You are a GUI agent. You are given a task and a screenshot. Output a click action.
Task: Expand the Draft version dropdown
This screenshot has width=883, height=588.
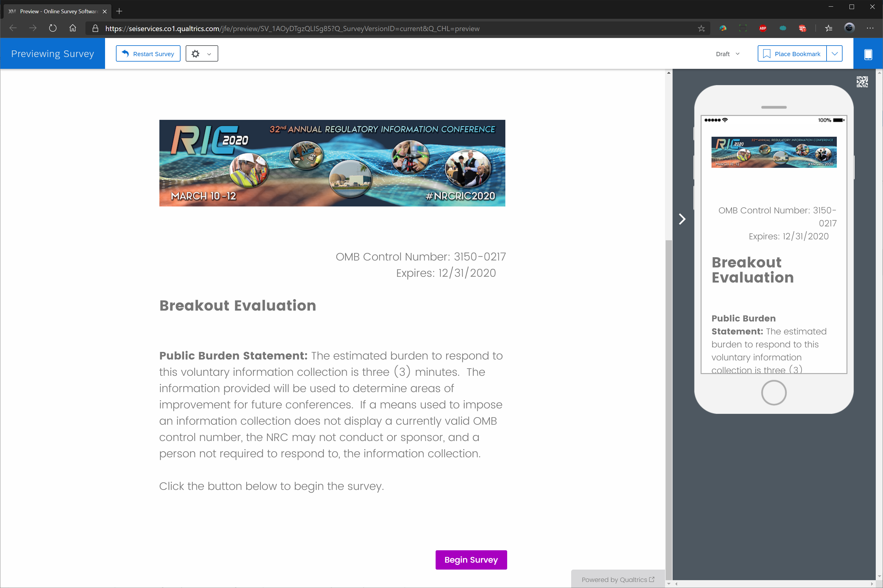click(x=728, y=54)
